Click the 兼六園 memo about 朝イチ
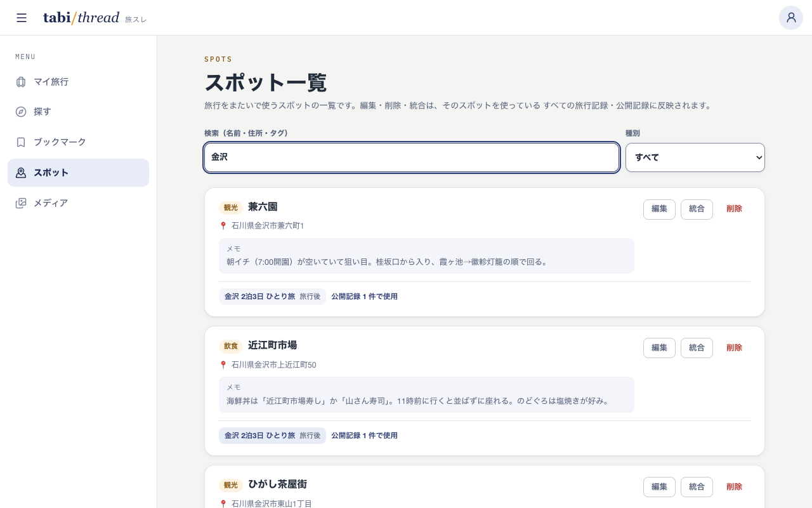The image size is (812, 508). (426, 256)
